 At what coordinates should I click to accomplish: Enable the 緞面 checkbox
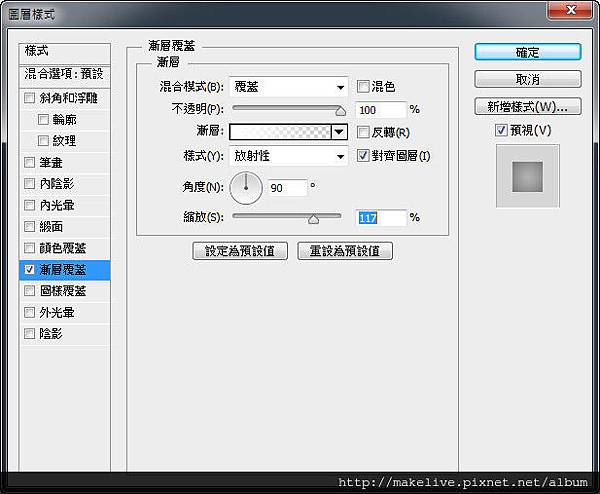pos(29,227)
